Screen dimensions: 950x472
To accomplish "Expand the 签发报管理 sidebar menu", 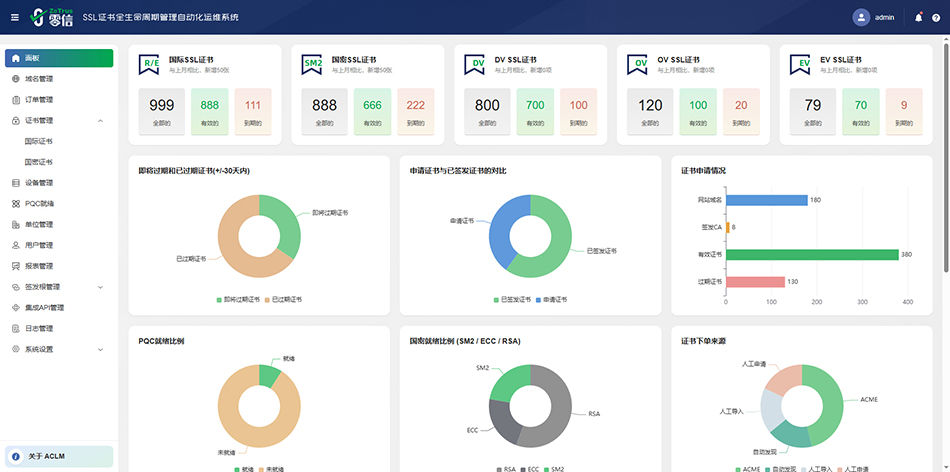I will click(101, 287).
